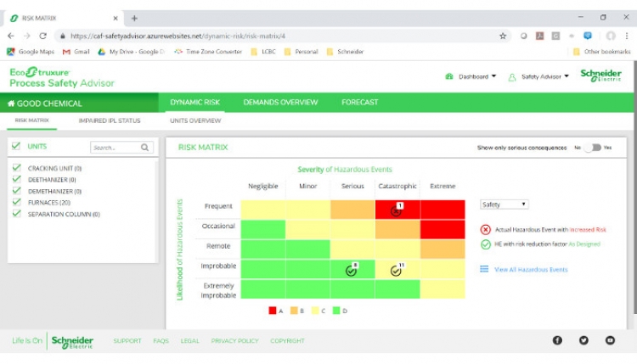Click the browser forward arrow
Viewport: 637px width, 364px height.
coord(27,36)
